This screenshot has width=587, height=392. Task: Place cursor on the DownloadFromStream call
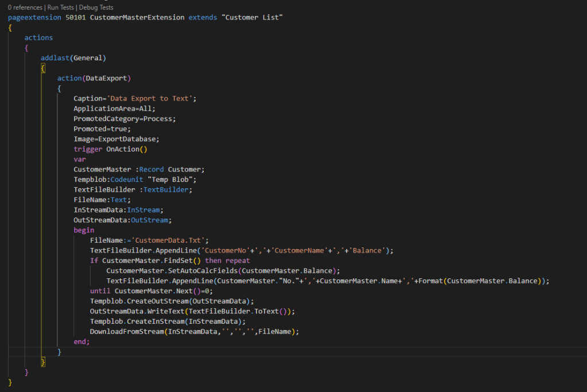[126, 331]
